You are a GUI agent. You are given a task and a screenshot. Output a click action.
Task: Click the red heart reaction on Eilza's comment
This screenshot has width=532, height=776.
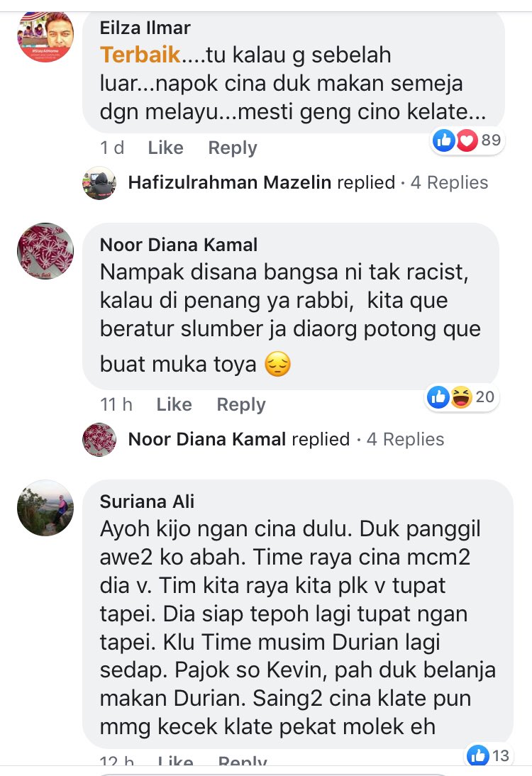(x=467, y=140)
